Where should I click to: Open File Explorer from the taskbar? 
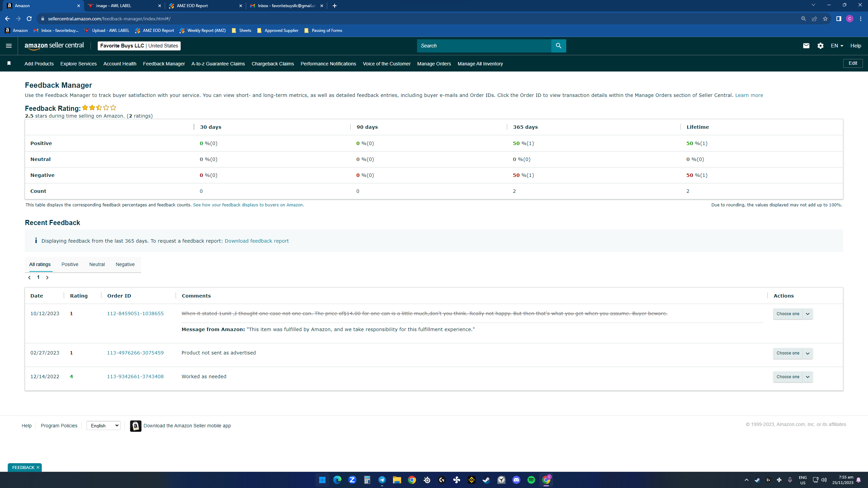[397, 480]
